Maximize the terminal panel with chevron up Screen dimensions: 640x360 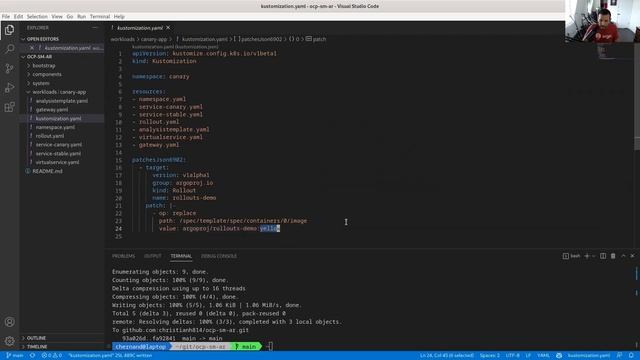click(623, 256)
